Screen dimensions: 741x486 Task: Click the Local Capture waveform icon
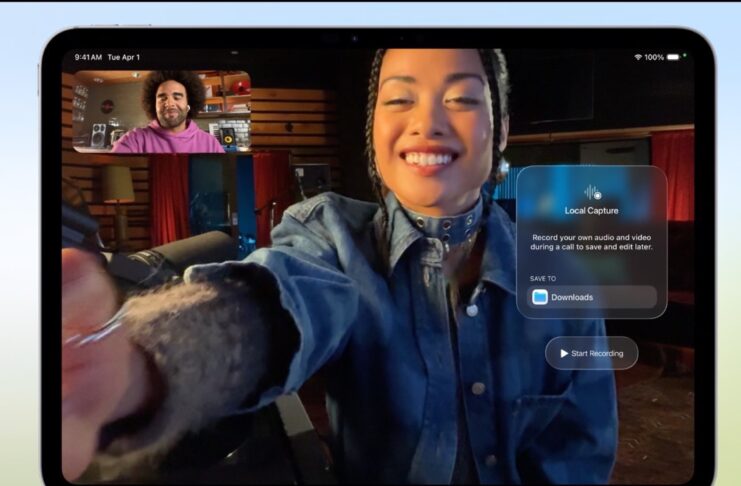click(591, 191)
